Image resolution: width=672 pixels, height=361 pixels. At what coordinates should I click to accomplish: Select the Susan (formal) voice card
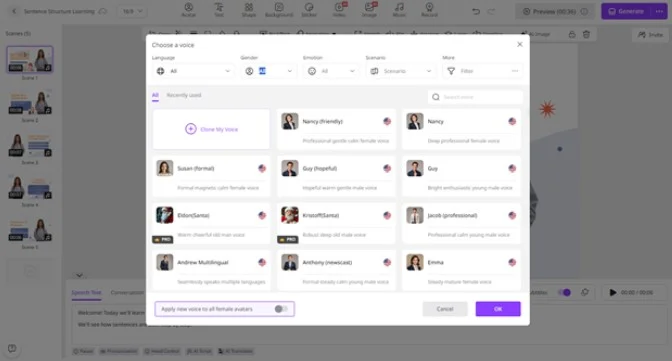pos(211,176)
